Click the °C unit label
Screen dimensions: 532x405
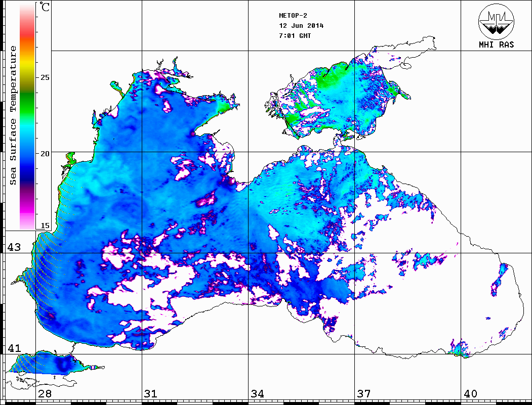(x=45, y=7)
